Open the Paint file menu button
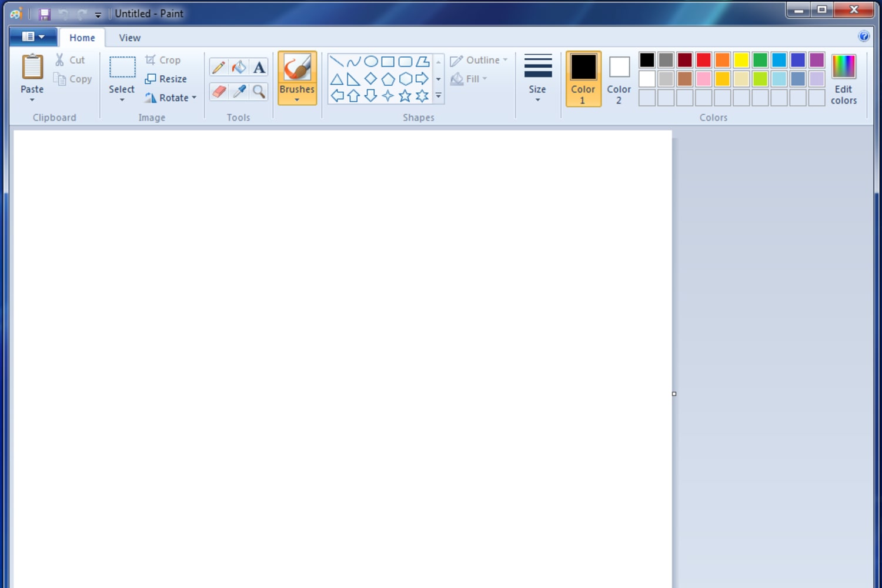 pos(33,36)
